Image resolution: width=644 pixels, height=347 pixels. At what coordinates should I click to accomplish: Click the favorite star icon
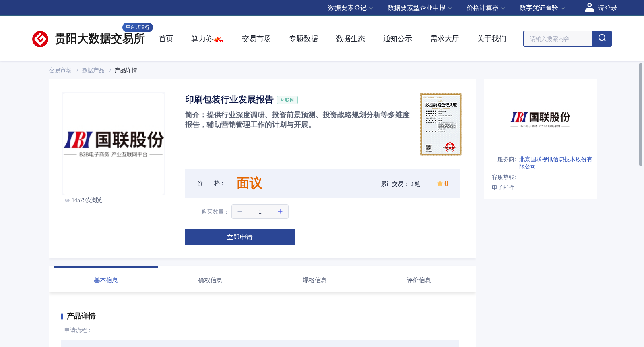click(x=440, y=184)
